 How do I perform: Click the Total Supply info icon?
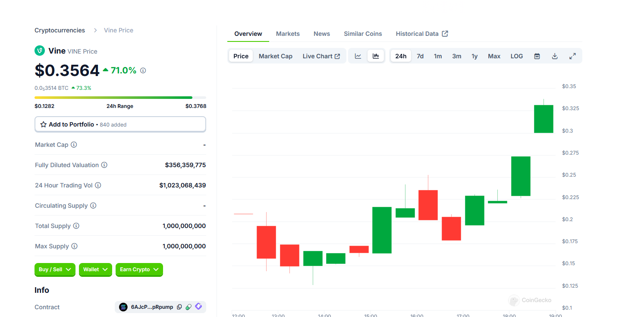[x=76, y=226]
